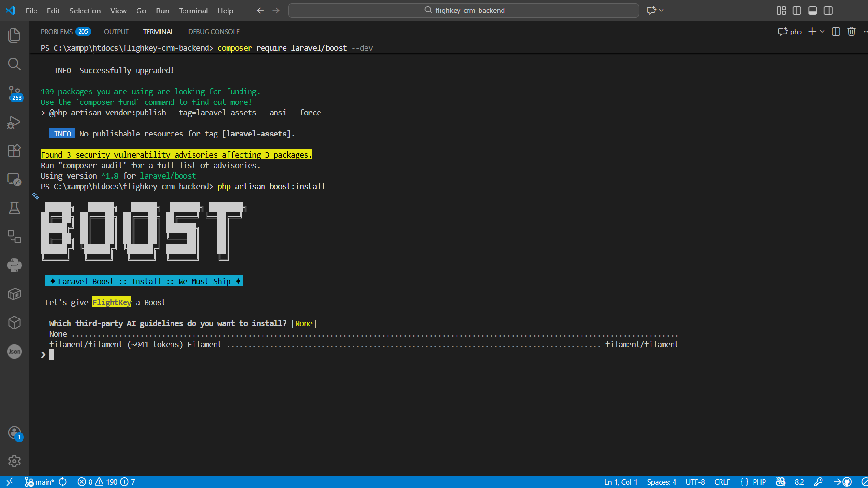Expand the new terminal launch profile dropdown
This screenshot has width=868, height=488.
[822, 32]
